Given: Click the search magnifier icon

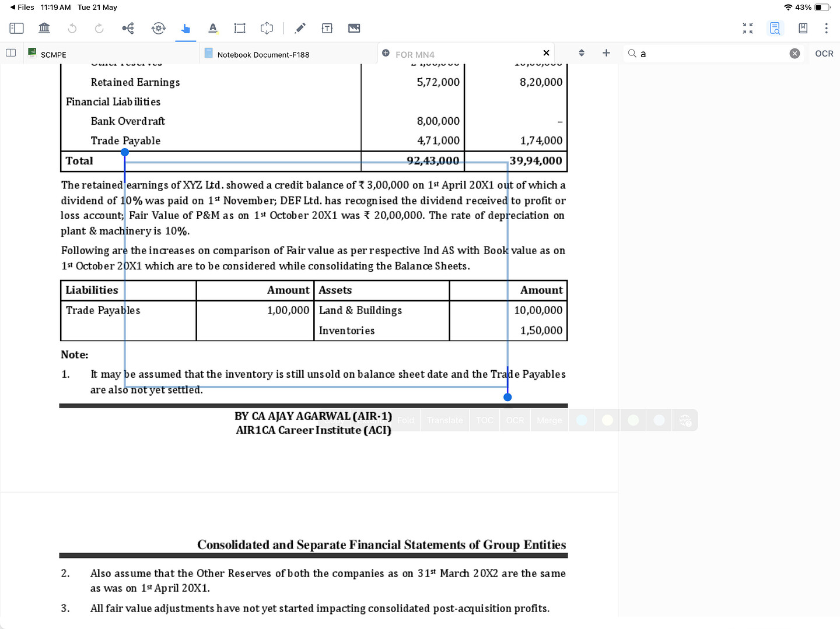Looking at the screenshot, I should tap(632, 53).
